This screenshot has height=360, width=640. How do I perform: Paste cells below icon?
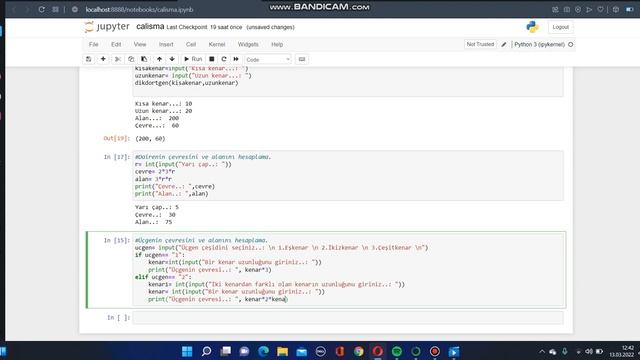[144, 59]
